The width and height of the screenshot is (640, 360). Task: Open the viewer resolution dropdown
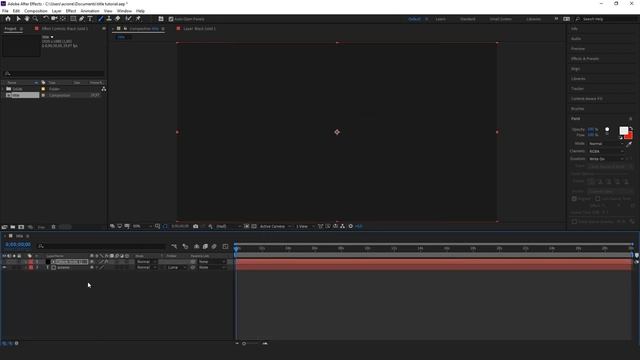pos(228,226)
